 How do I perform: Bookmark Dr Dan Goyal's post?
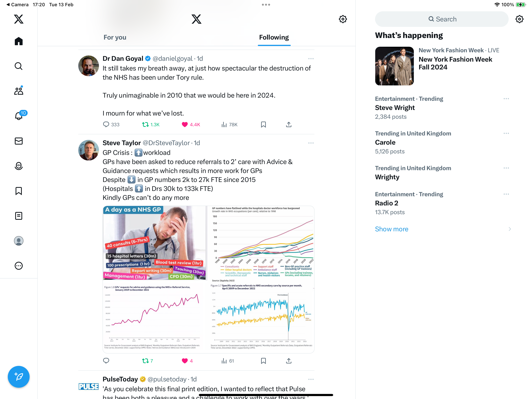click(x=263, y=124)
